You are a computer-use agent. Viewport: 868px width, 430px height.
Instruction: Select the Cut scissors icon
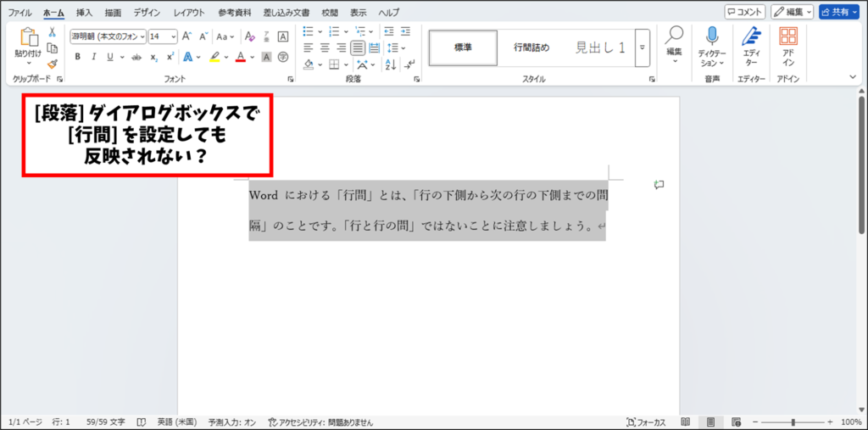(52, 32)
